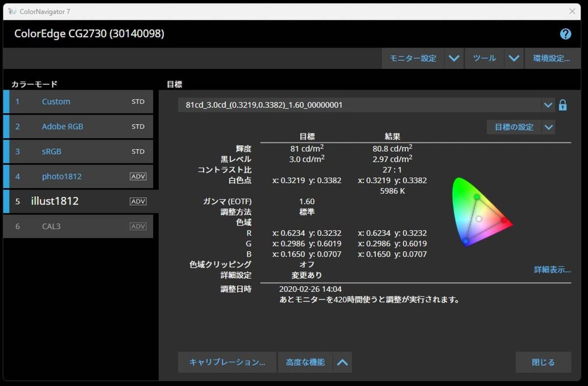Viewport: 588px width, 386px height.
Task: Click the result luminance 80.8 cd/m² value
Action: point(392,148)
